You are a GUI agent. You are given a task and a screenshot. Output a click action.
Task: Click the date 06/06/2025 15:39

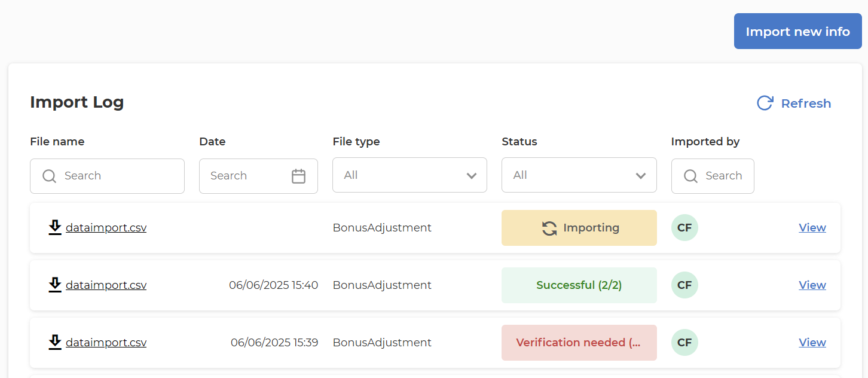coord(274,343)
